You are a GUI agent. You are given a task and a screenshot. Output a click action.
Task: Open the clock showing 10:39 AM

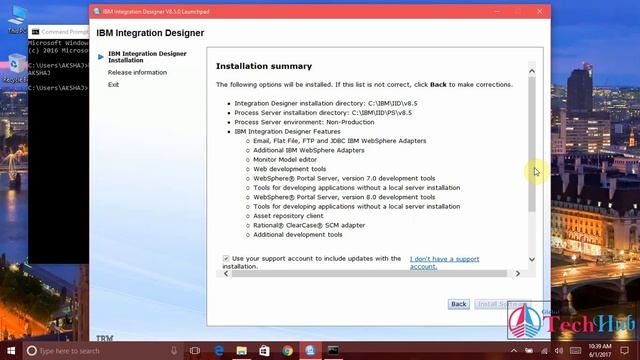600,351
